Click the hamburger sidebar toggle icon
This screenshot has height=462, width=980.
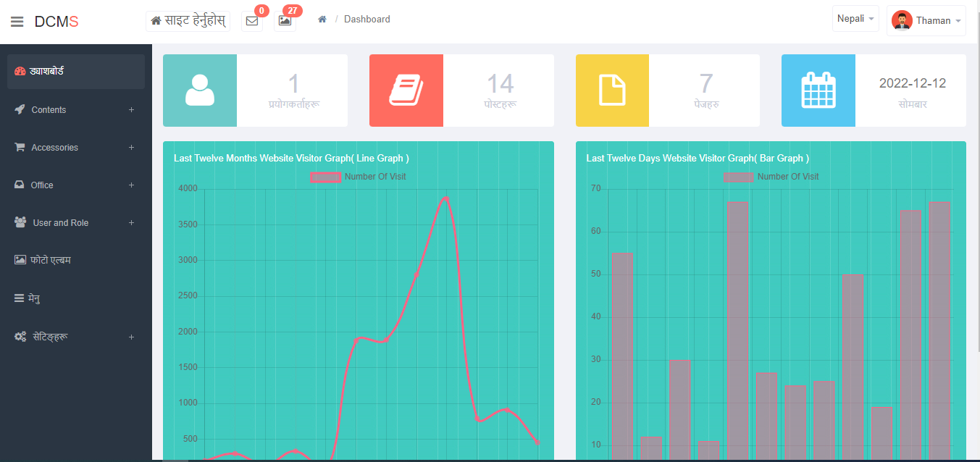pos(17,22)
